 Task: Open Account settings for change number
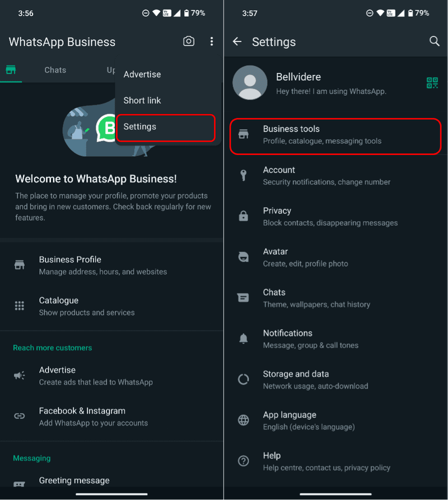click(336, 175)
